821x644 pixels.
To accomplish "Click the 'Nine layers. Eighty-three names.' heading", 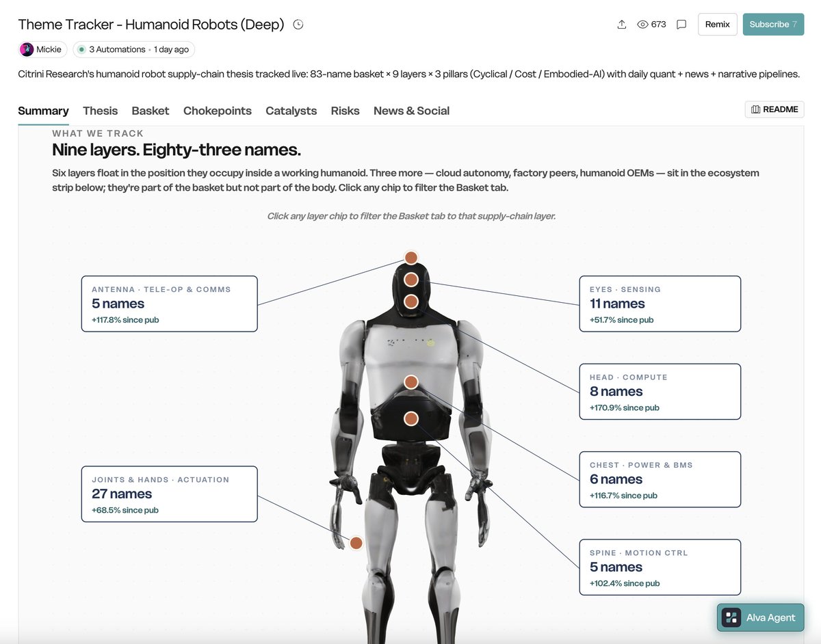I will (177, 150).
